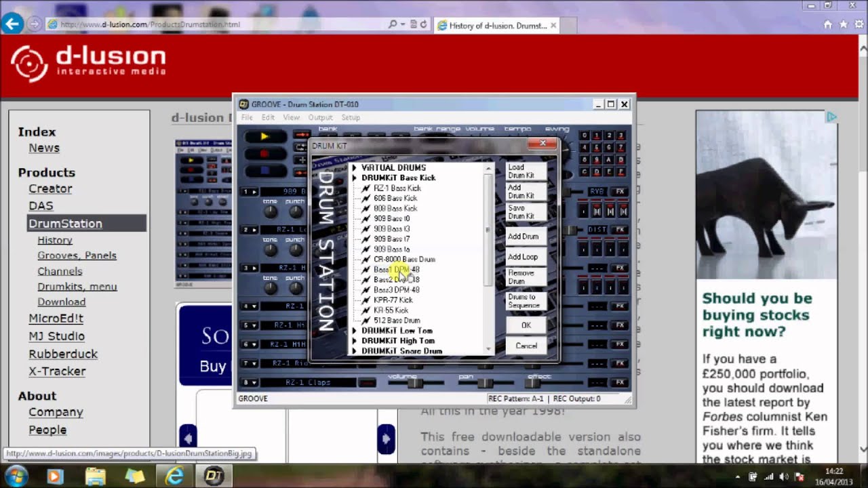
Task: Click the 512 Bass Drum icon
Action: (x=366, y=320)
